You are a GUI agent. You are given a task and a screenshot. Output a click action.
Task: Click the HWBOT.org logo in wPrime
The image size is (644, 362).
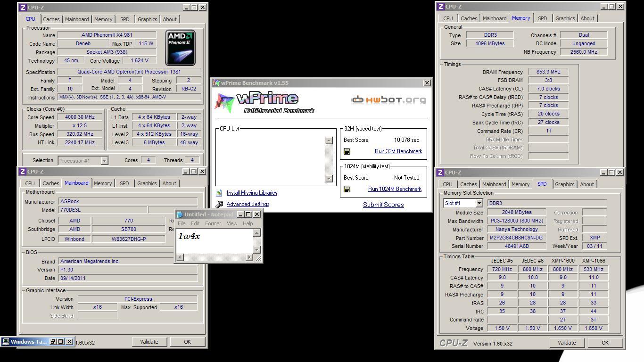389,99
